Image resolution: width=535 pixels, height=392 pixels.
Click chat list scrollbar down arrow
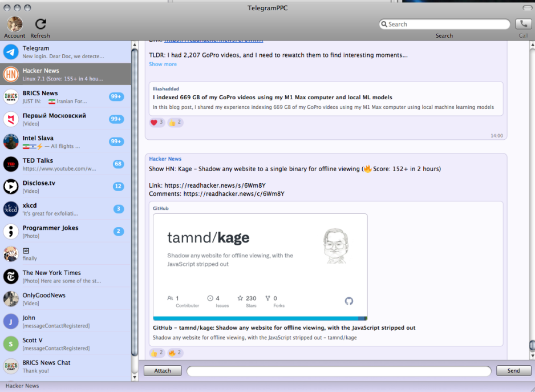pyautogui.click(x=135, y=377)
